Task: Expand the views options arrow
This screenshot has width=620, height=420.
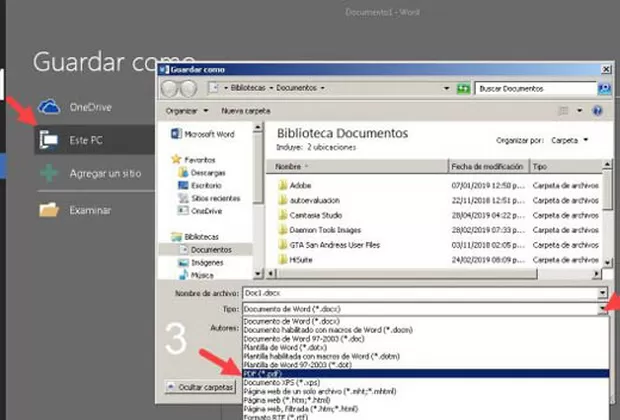Action: click(579, 111)
